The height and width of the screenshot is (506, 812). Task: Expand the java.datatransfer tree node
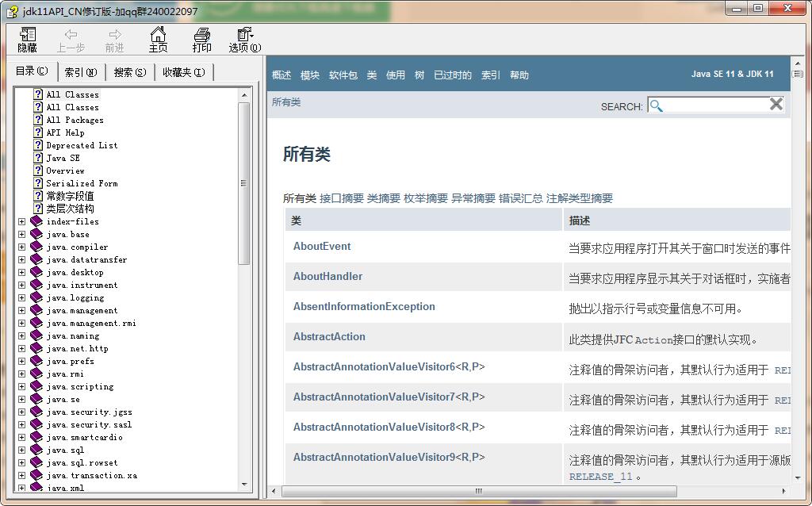coord(21,259)
